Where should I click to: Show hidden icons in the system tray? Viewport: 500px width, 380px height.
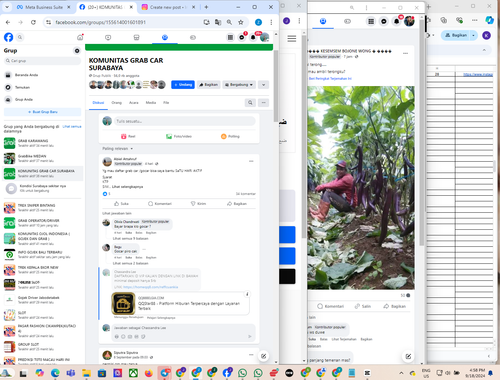pyautogui.click(x=401, y=373)
